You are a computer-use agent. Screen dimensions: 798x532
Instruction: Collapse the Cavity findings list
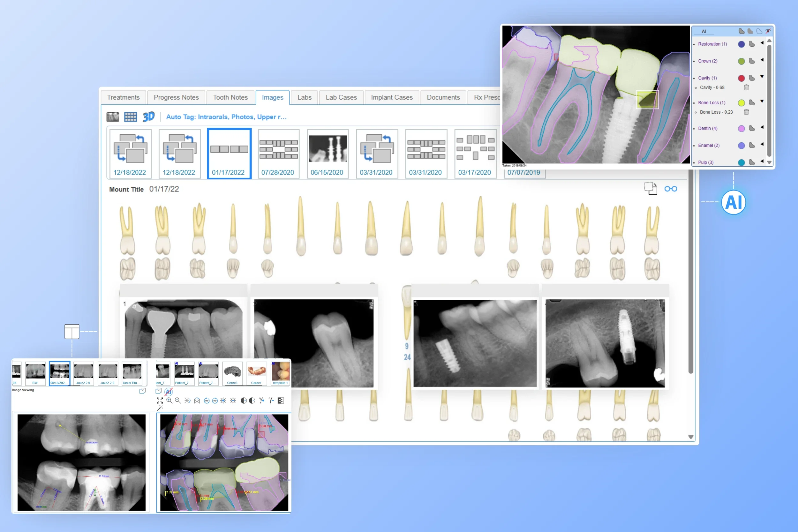(762, 77)
